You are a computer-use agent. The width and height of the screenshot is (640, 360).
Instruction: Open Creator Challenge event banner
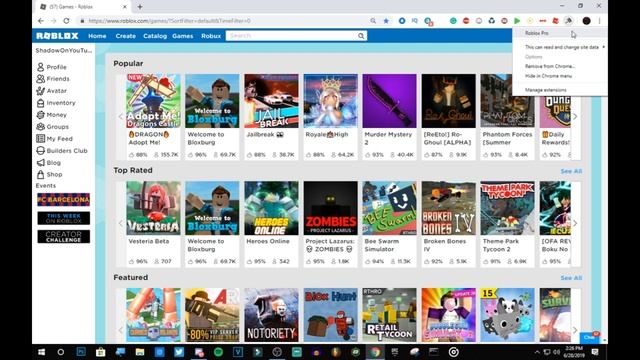click(x=64, y=237)
